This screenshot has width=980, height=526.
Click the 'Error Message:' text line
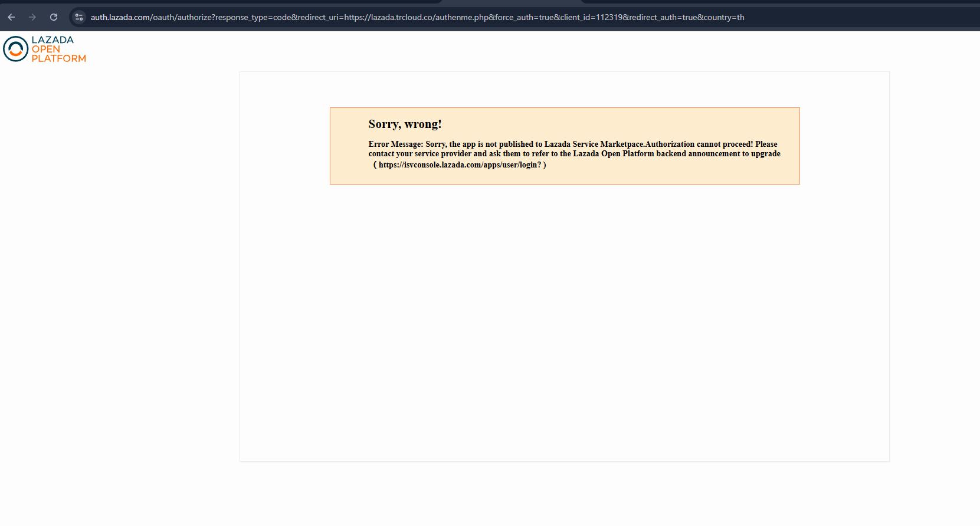[x=573, y=144]
